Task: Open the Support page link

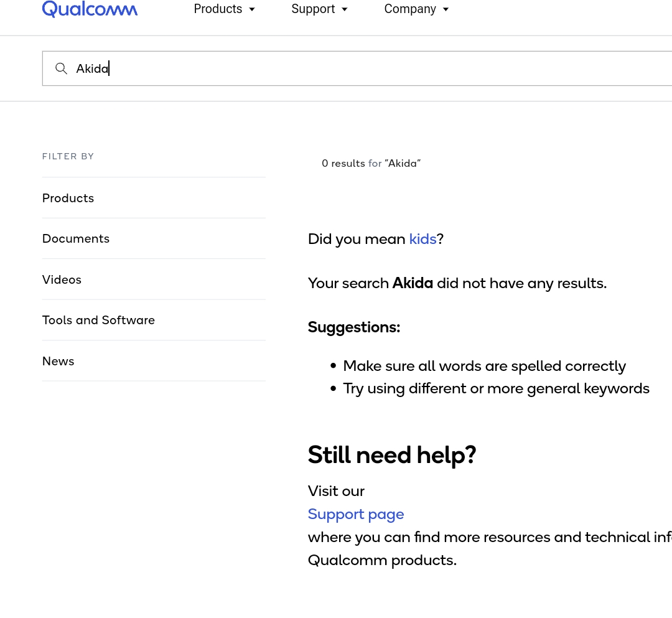Action: (x=356, y=514)
